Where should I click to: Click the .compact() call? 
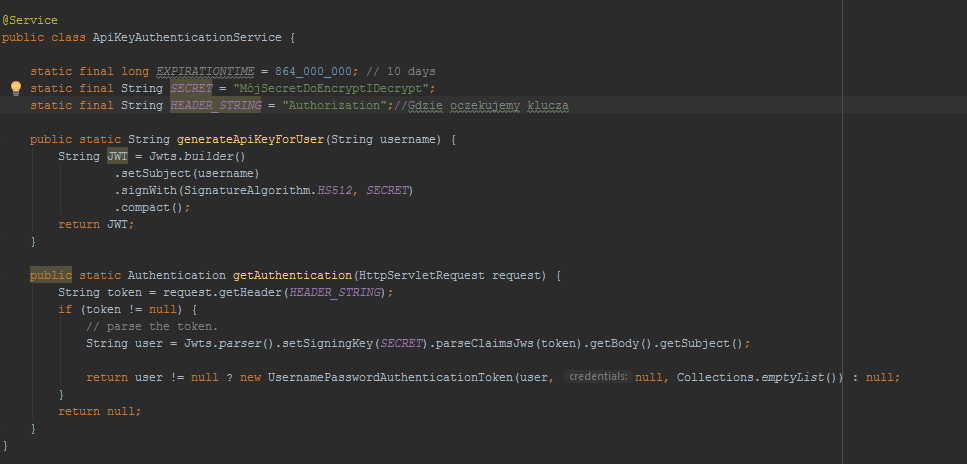(152, 207)
